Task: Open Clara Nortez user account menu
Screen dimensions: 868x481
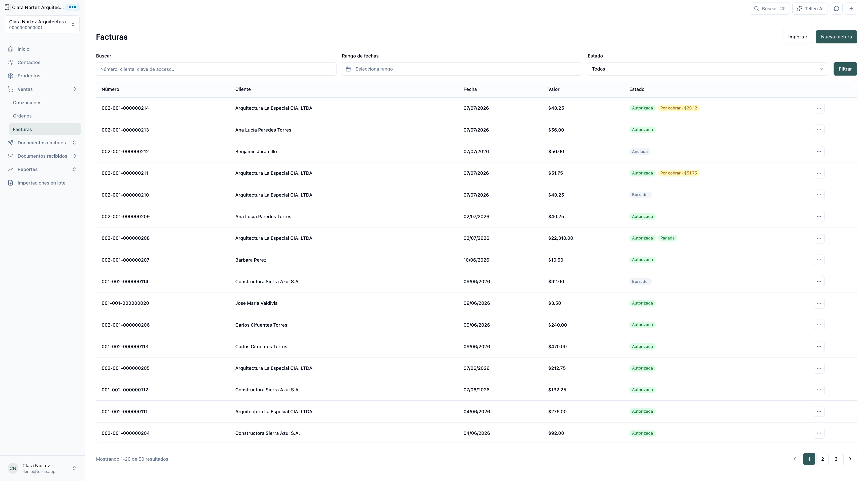Action: 42,468
